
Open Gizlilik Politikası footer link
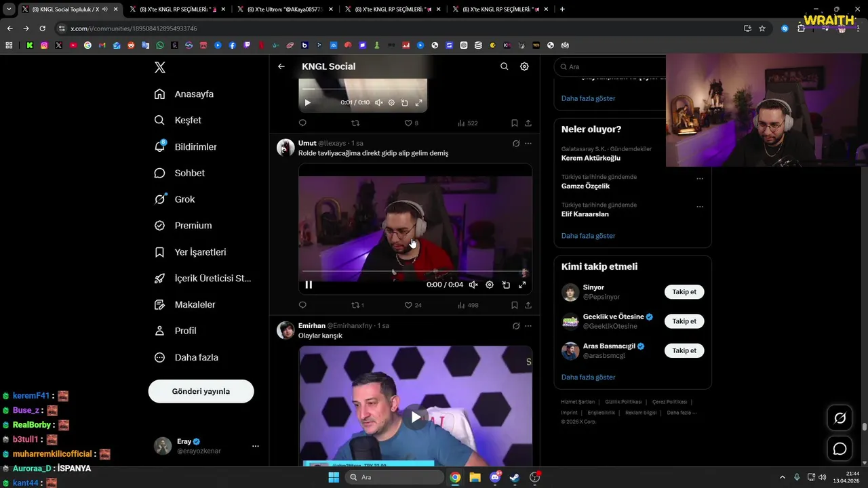[x=624, y=402]
